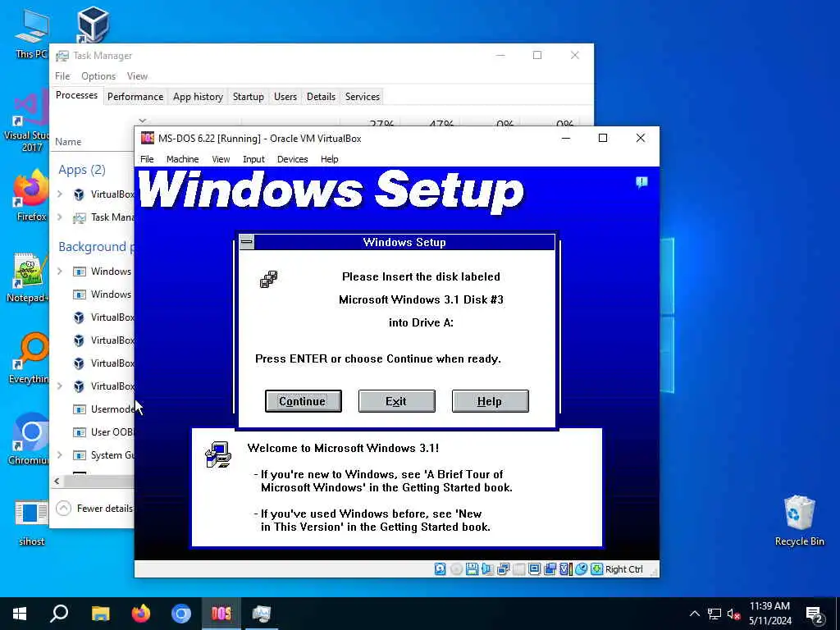Click the green arrow keyboard capture icon

[597, 569]
